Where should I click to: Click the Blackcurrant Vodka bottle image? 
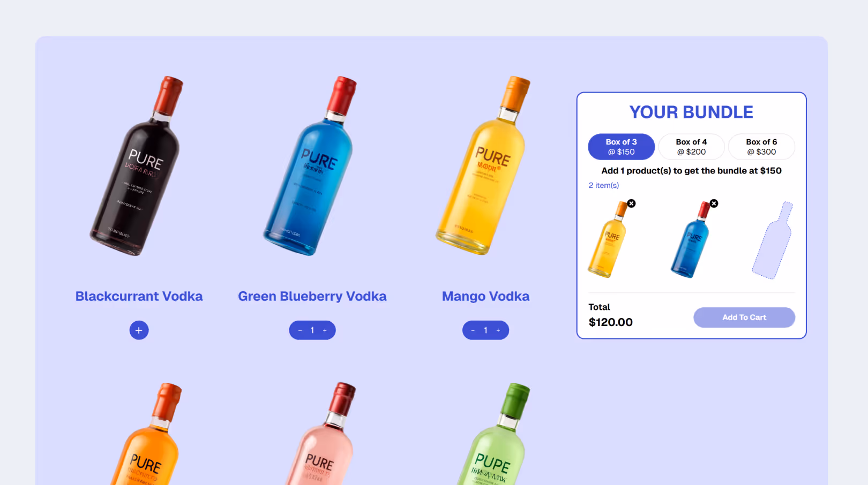(x=137, y=166)
